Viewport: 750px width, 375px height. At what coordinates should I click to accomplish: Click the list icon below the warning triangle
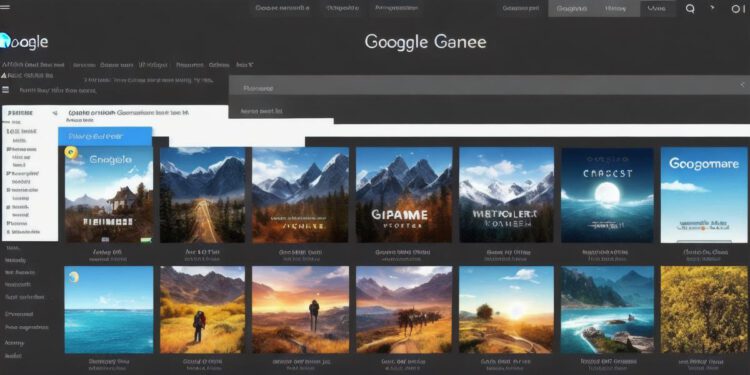(5, 89)
